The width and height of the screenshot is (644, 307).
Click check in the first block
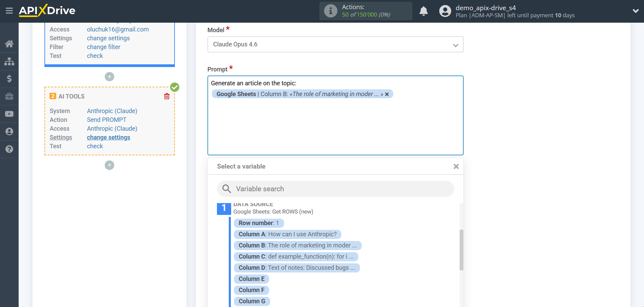pos(95,56)
